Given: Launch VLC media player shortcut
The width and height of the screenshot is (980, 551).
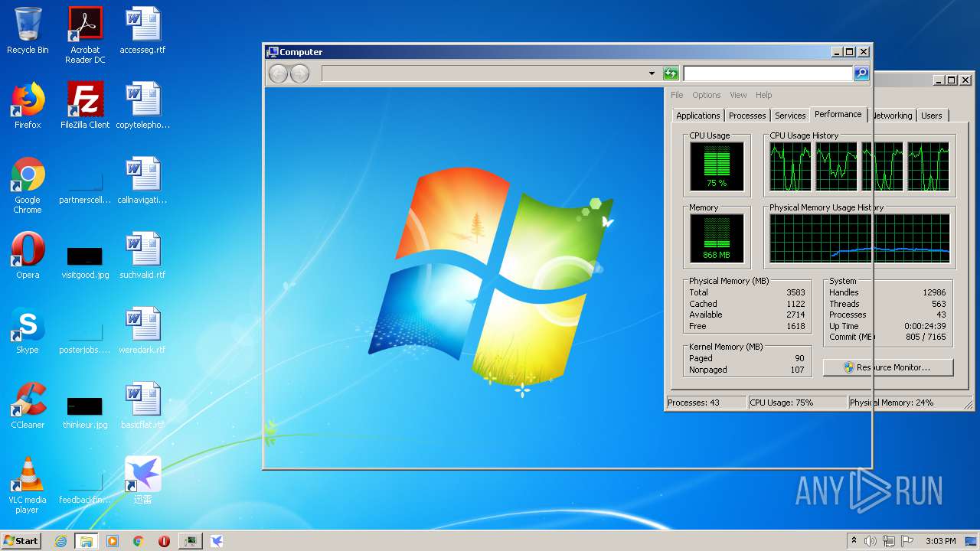Looking at the screenshot, I should pyautogui.click(x=28, y=485).
